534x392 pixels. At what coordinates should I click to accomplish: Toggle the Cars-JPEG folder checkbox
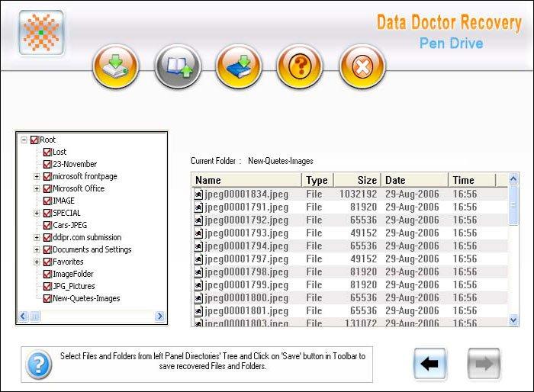pyautogui.click(x=47, y=226)
